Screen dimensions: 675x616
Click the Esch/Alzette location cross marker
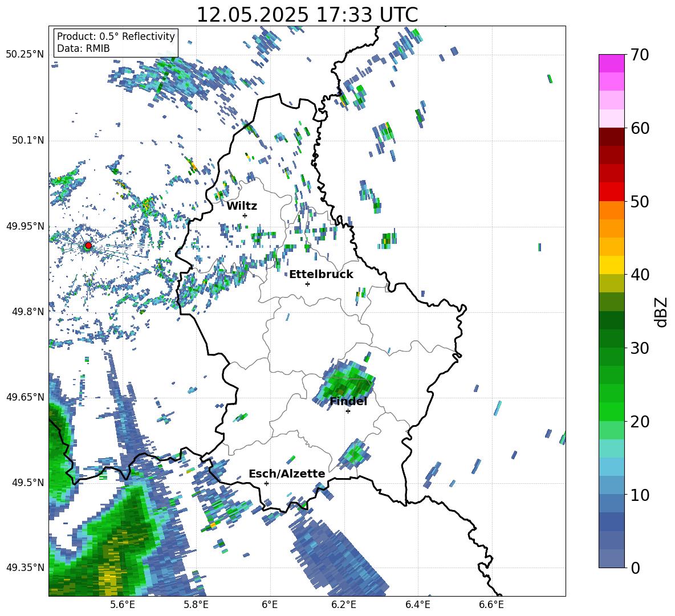266,483
